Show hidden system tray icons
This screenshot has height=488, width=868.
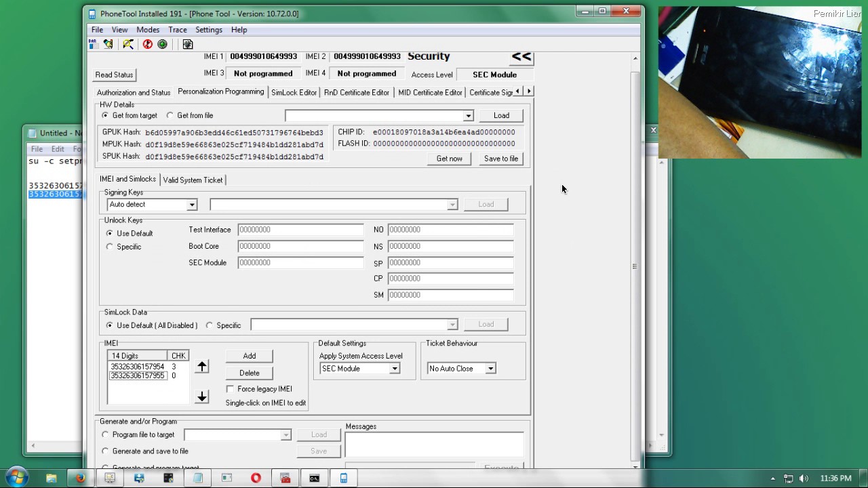[772, 479]
